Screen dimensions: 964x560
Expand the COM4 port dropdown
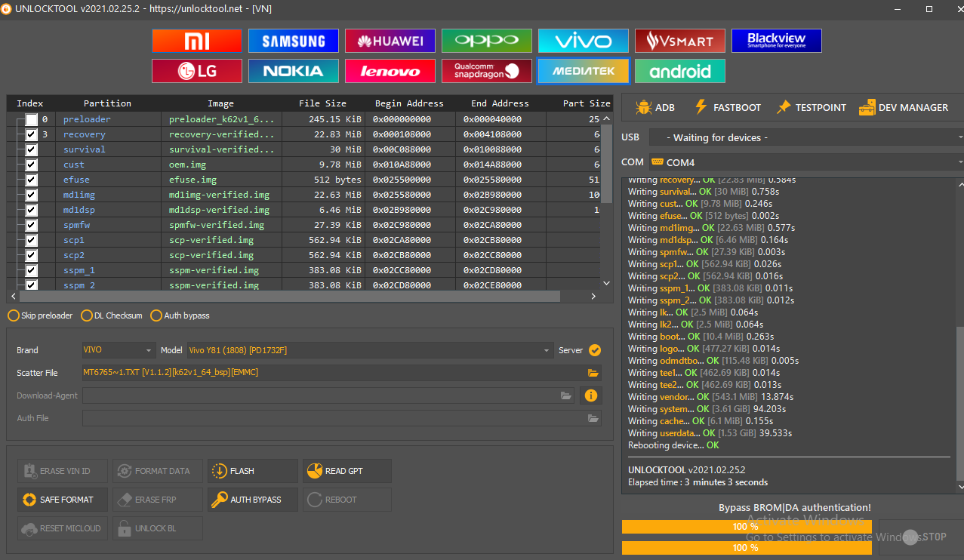(806, 162)
